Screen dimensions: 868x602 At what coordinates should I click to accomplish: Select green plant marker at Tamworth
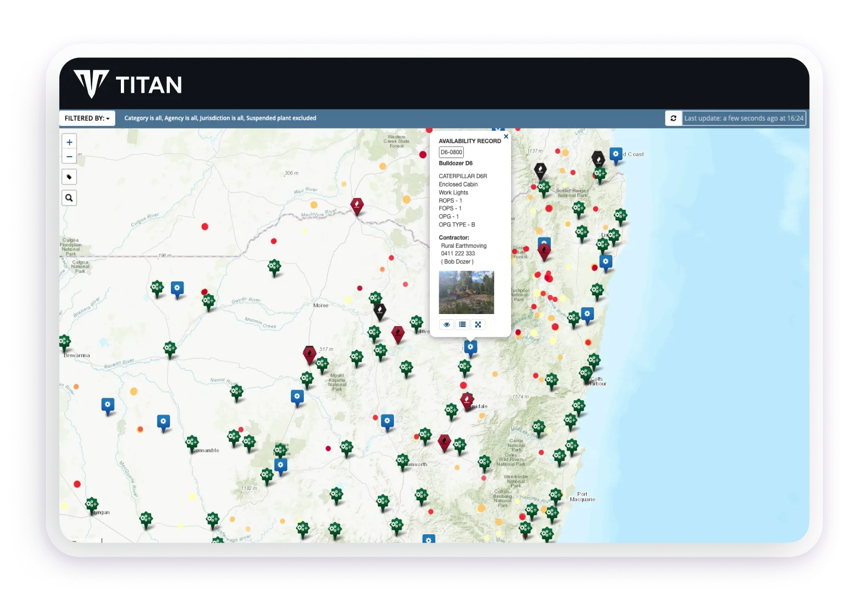click(403, 462)
